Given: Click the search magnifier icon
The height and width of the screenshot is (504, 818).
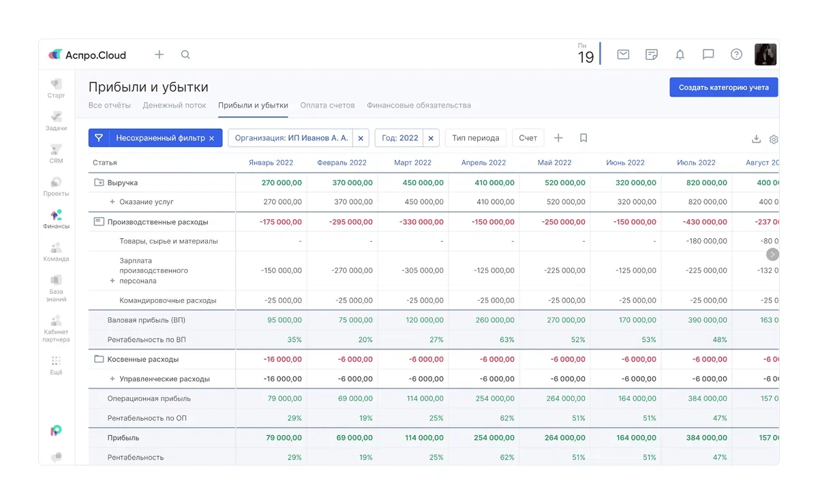Looking at the screenshot, I should point(185,54).
